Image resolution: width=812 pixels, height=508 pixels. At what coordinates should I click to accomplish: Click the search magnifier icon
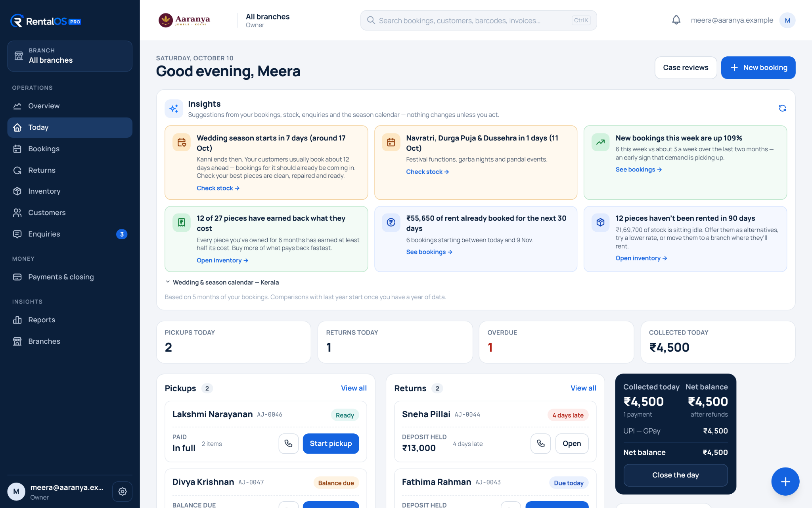click(x=371, y=20)
